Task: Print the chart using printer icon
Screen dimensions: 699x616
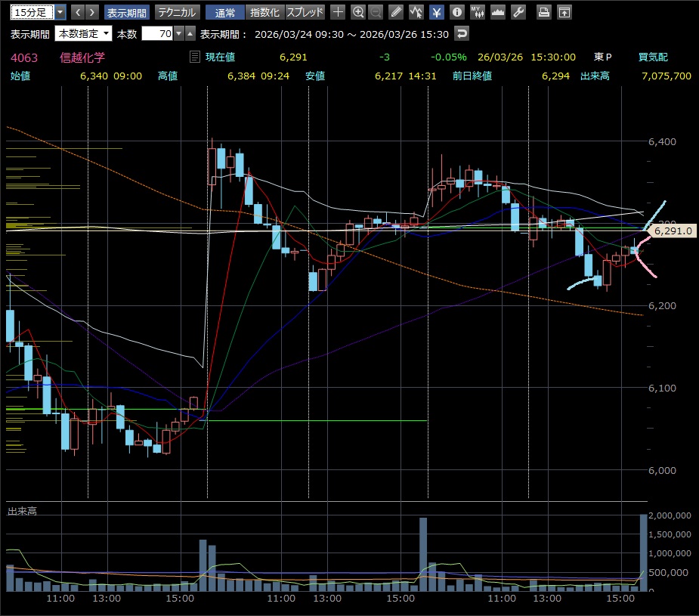Action: [543, 12]
